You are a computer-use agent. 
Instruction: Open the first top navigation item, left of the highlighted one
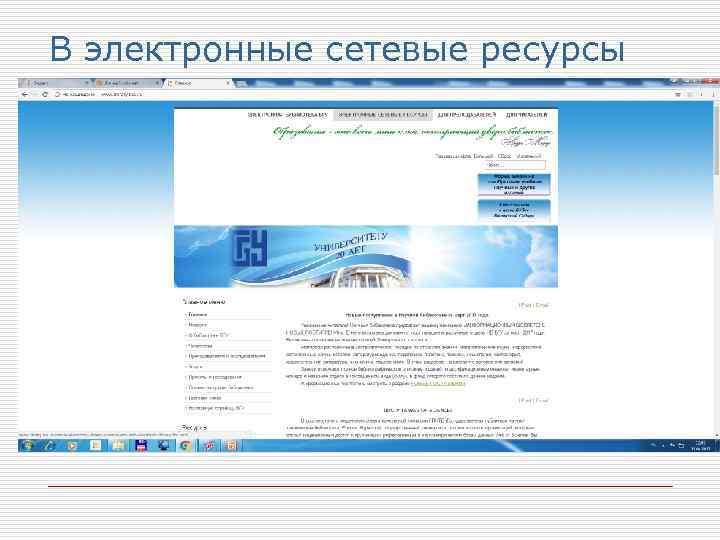[x=288, y=115]
